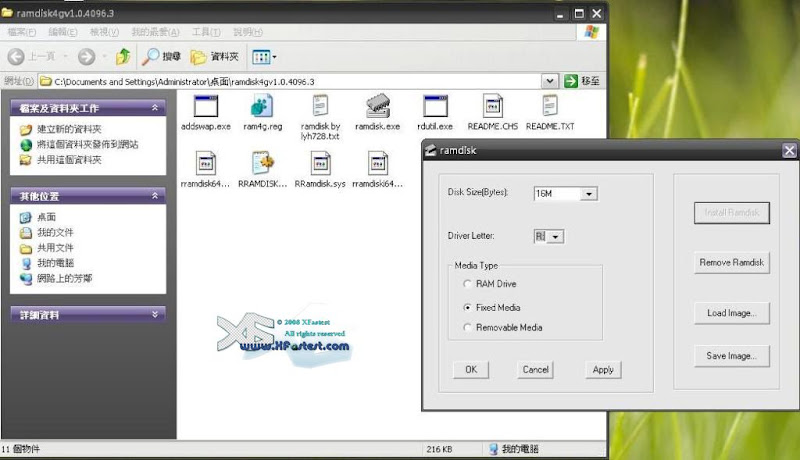Select the README.TXT file icon
This screenshot has height=460, width=800.
pyautogui.click(x=549, y=106)
